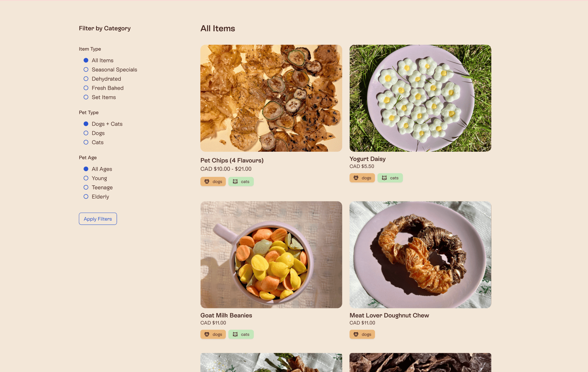Open the Meat Lover Doughnut Chew link
588x372 pixels.
(389, 315)
